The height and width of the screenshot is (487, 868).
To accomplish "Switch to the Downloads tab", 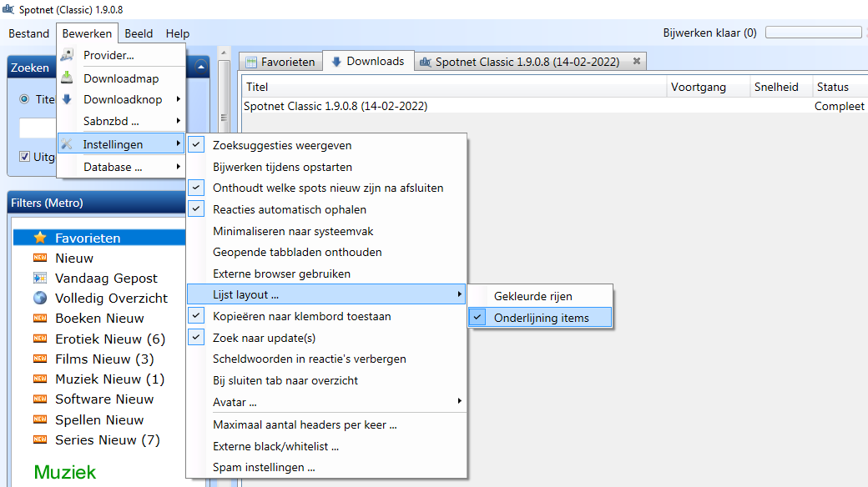I will [x=369, y=61].
